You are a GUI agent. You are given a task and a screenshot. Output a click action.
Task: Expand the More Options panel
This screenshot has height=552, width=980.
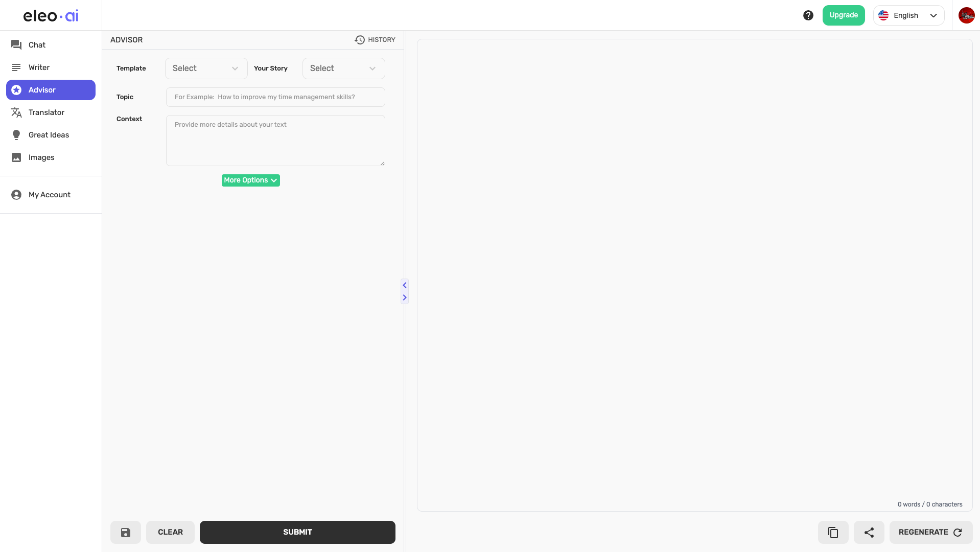click(x=250, y=180)
